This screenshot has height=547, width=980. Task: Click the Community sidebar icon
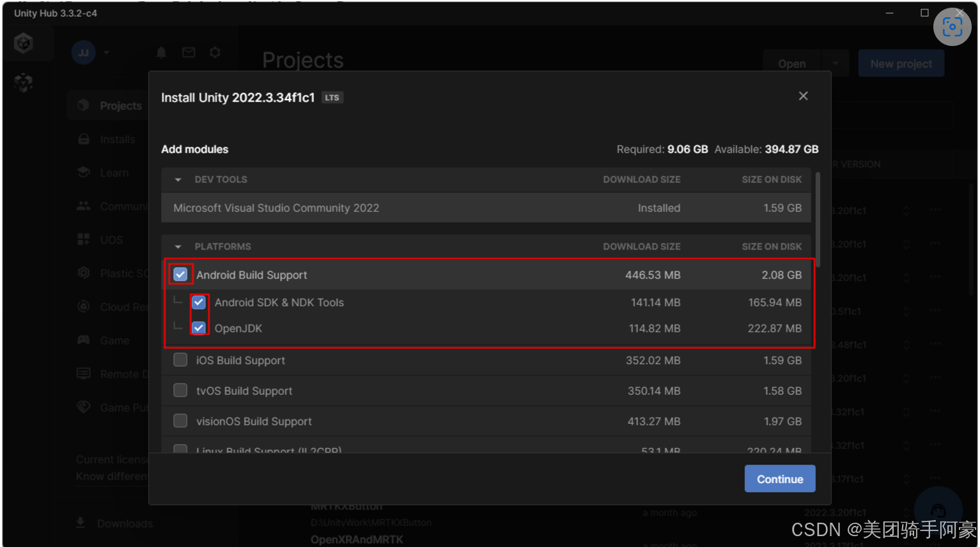click(x=84, y=206)
